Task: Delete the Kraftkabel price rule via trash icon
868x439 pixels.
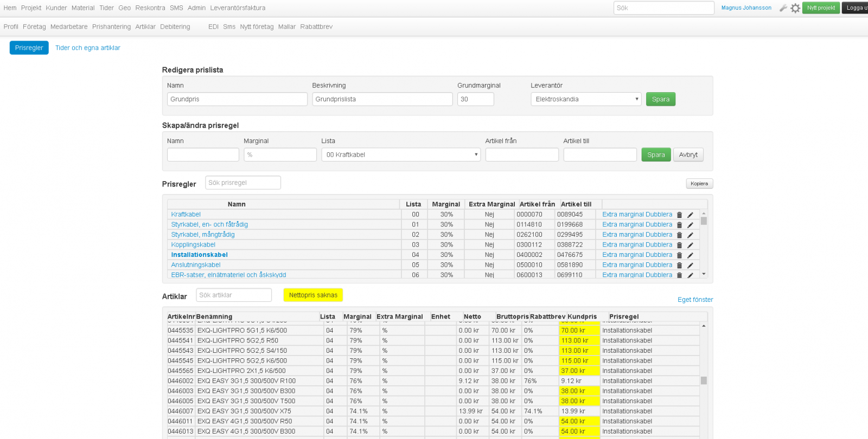Action: [679, 215]
